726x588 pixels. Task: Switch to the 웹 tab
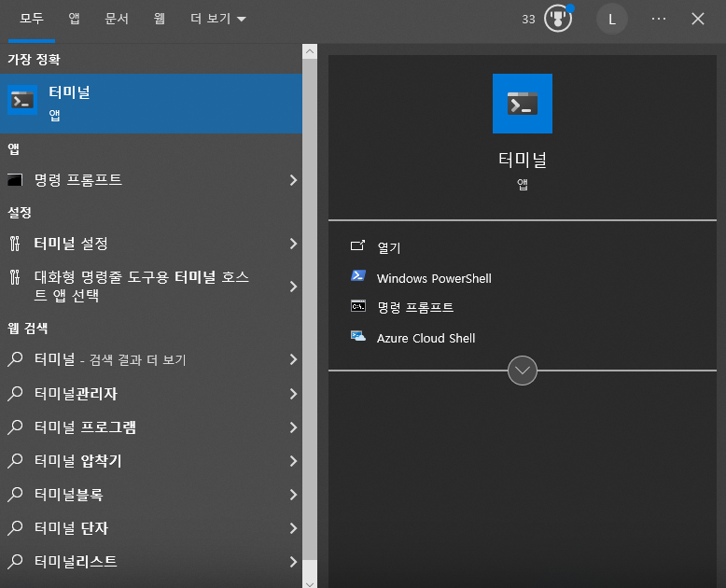160,19
